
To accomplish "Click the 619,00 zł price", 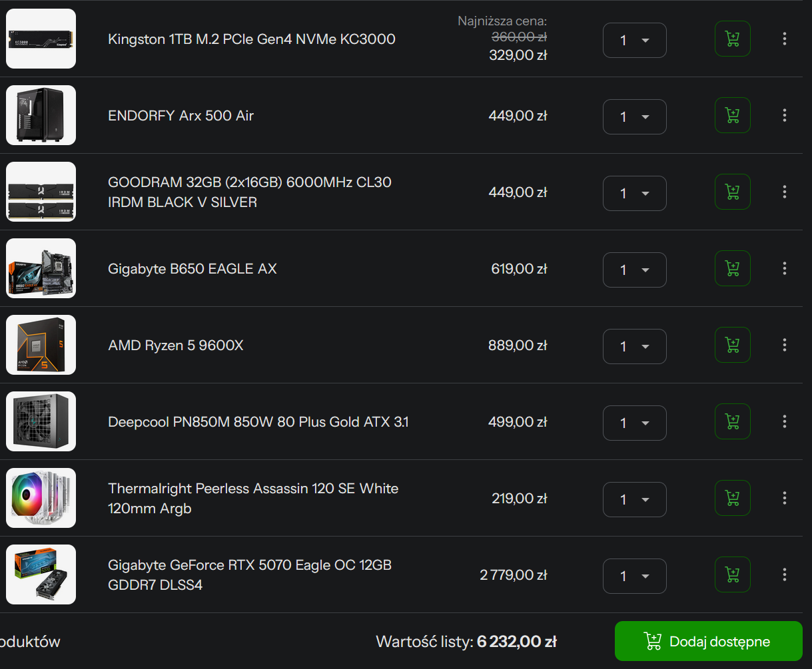I will click(x=519, y=269).
